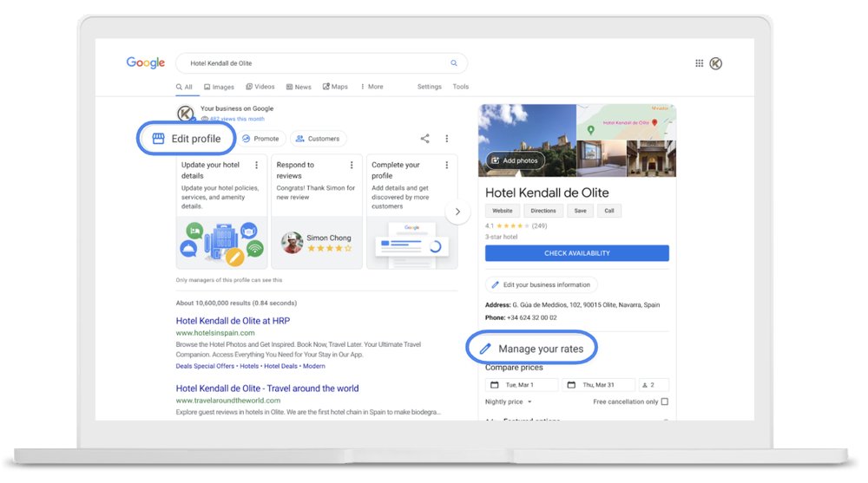868x483 pixels.
Task: Click www.travelaroundtheworld.com URL
Action: 228,401
